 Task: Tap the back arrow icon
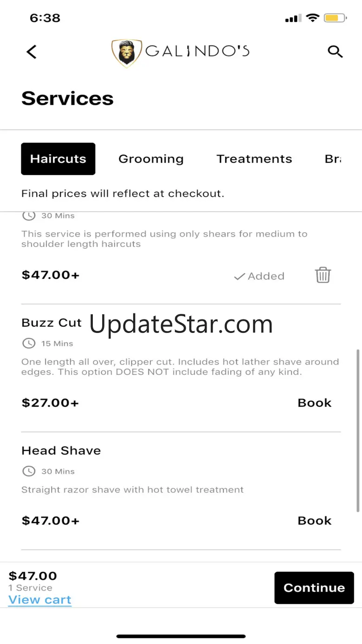tap(32, 52)
